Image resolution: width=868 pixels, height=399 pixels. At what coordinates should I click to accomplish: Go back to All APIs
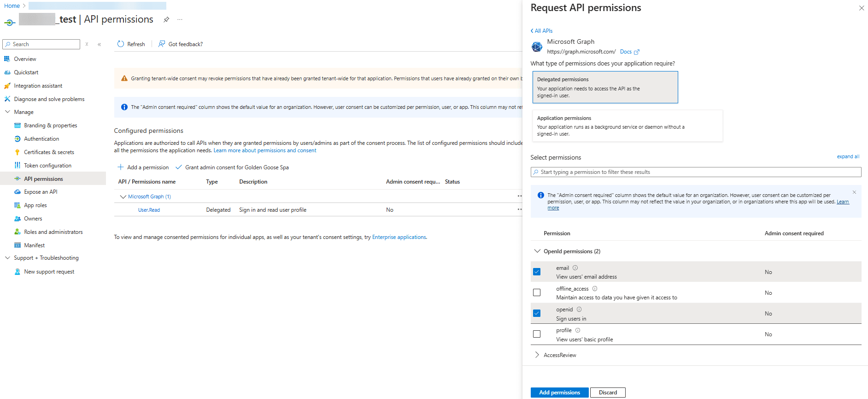[541, 31]
